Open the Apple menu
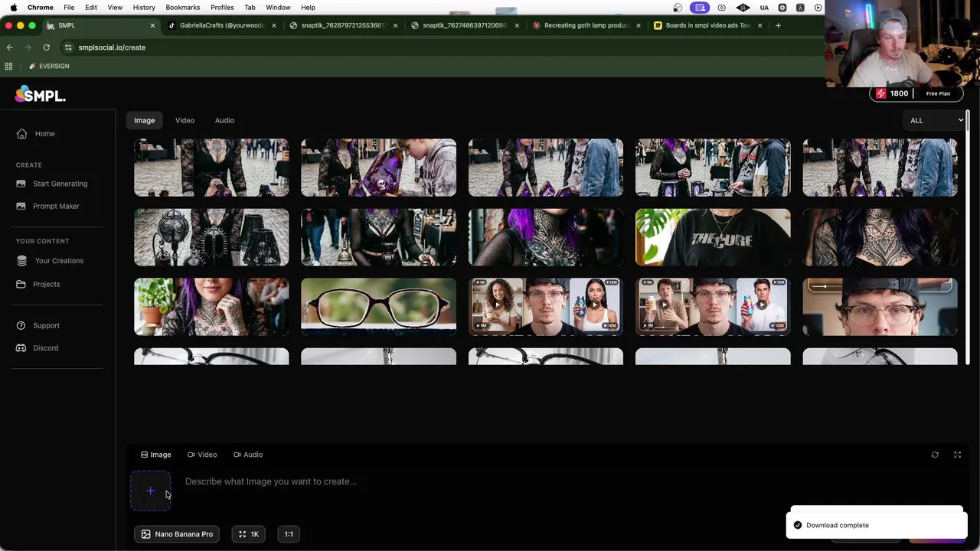This screenshot has height=551, width=980. tap(13, 8)
